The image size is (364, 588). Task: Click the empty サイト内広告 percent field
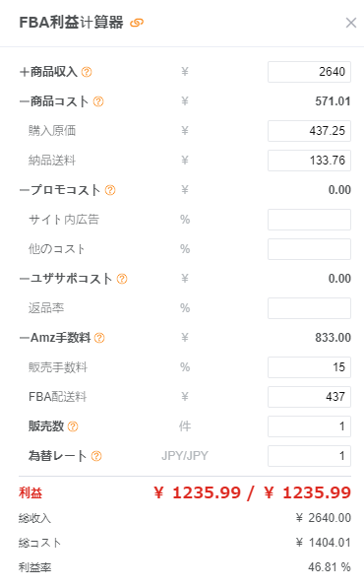(309, 220)
